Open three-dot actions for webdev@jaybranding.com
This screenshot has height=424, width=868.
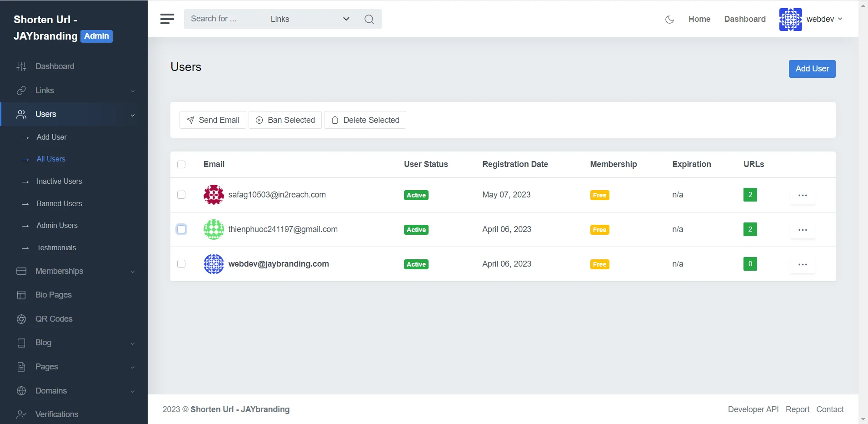pos(803,264)
